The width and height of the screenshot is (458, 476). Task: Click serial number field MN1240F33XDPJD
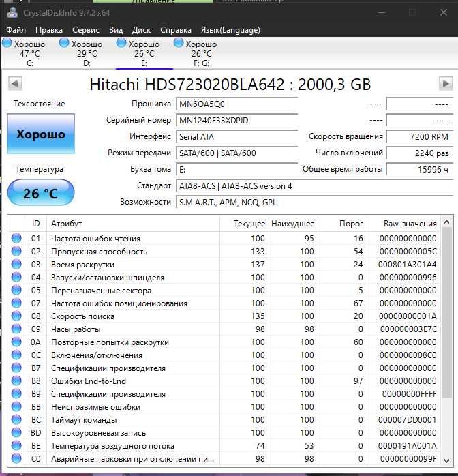(x=237, y=121)
